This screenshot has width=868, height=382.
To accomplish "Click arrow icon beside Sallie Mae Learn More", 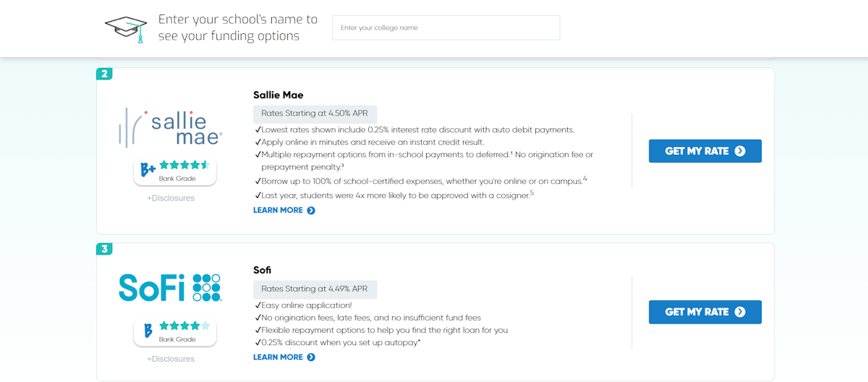I will point(311,211).
